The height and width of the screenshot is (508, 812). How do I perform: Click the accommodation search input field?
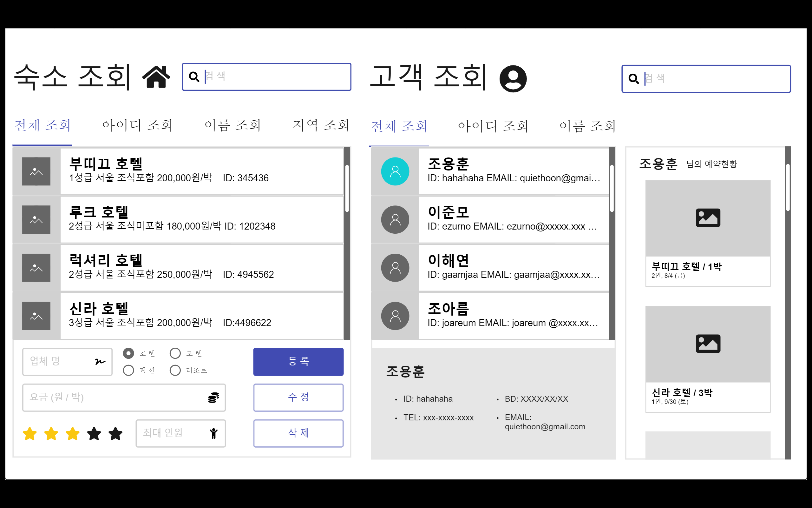(267, 77)
